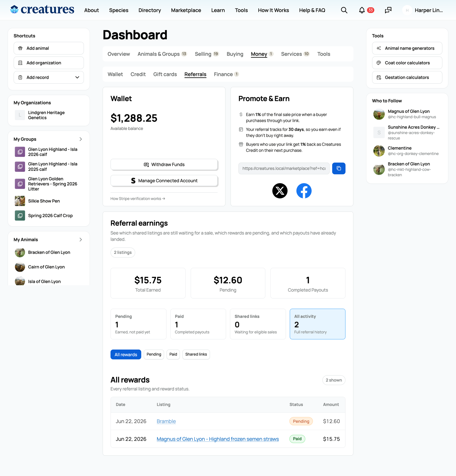Open the messages chat icon
The width and height of the screenshot is (456, 476).
[388, 10]
